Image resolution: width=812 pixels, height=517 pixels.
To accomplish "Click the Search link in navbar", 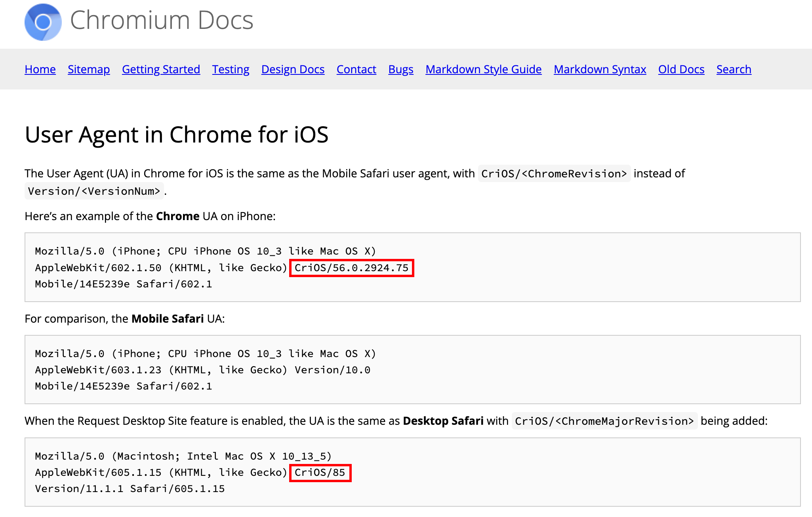I will [x=734, y=69].
